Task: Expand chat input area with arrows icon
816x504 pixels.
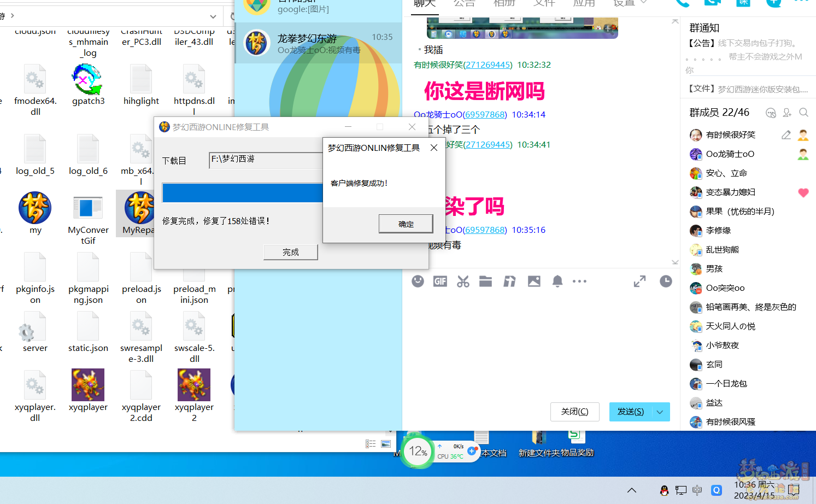Action: pos(639,282)
